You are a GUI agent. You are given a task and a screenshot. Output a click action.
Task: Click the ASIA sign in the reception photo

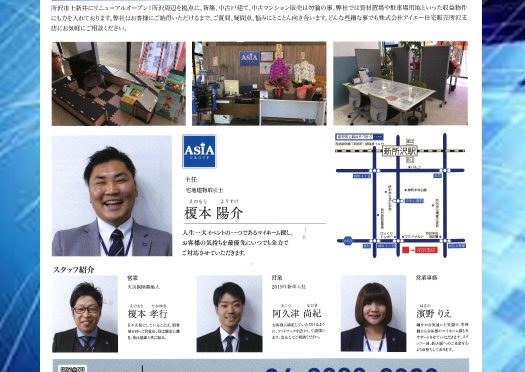(x=249, y=58)
